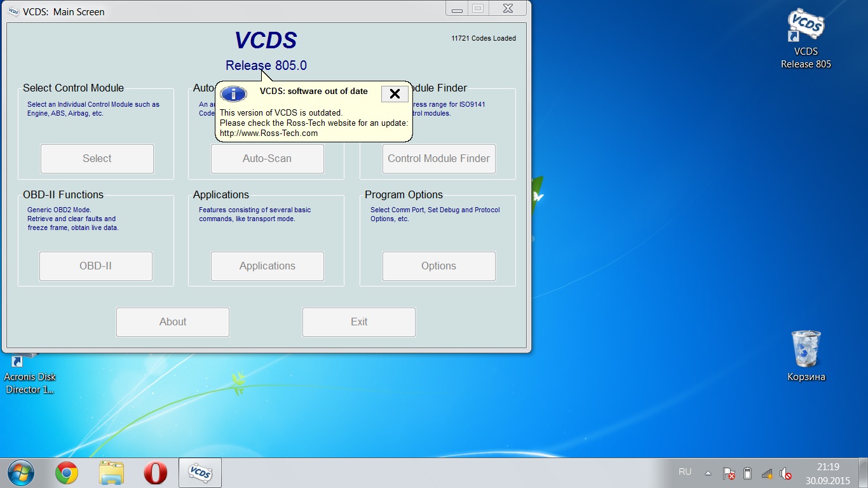
Task: Open the Корзина recycle bin icon
Action: [806, 356]
